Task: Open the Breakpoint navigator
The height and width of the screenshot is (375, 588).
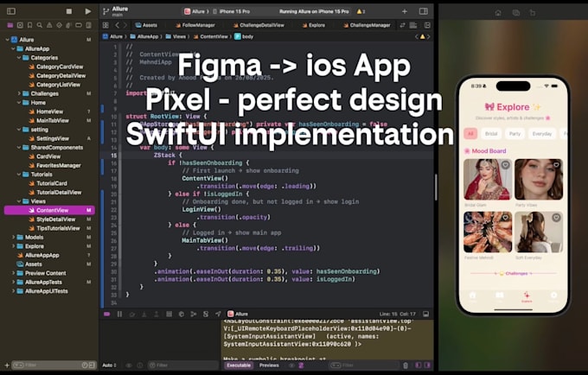Action: tap(79, 25)
